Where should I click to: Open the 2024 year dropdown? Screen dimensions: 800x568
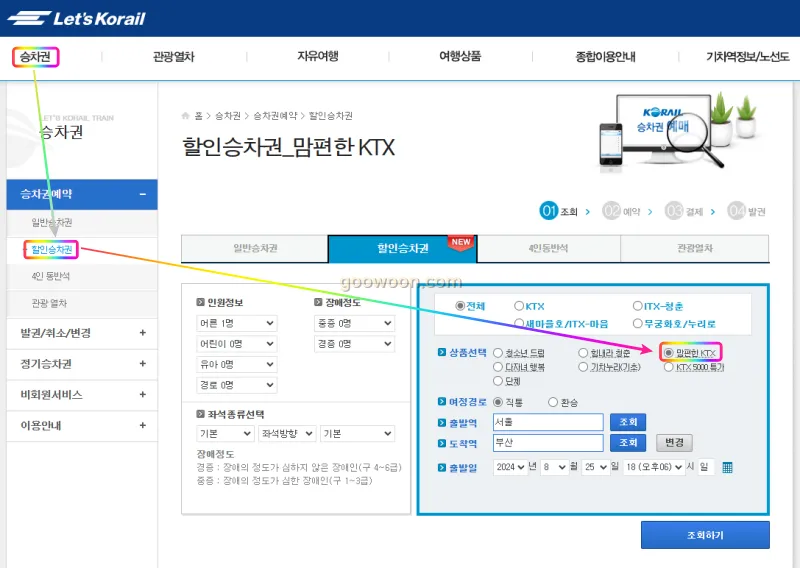(x=510, y=467)
